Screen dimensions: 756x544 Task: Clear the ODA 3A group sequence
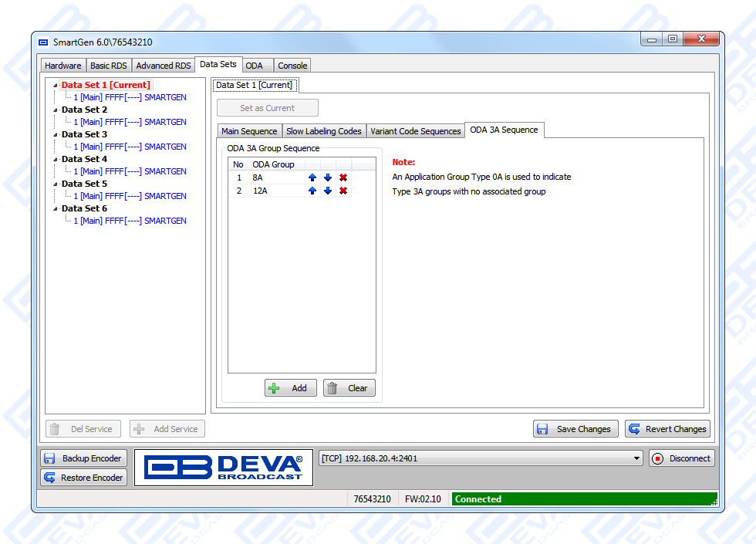point(349,388)
